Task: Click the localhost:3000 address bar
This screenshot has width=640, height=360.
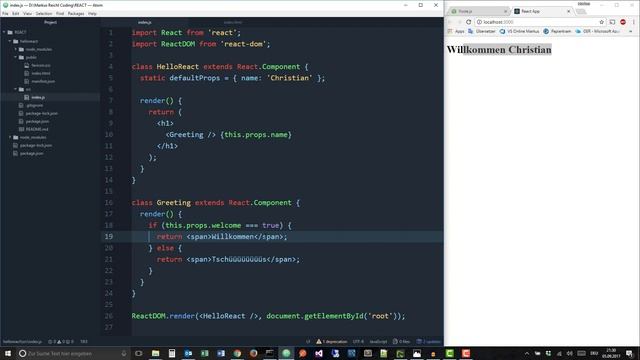Action: pos(536,22)
